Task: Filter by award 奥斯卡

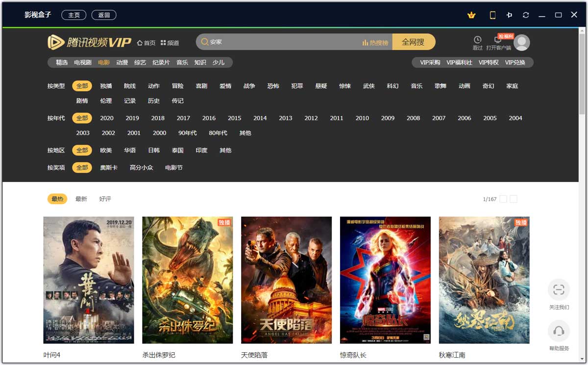Action: point(109,167)
